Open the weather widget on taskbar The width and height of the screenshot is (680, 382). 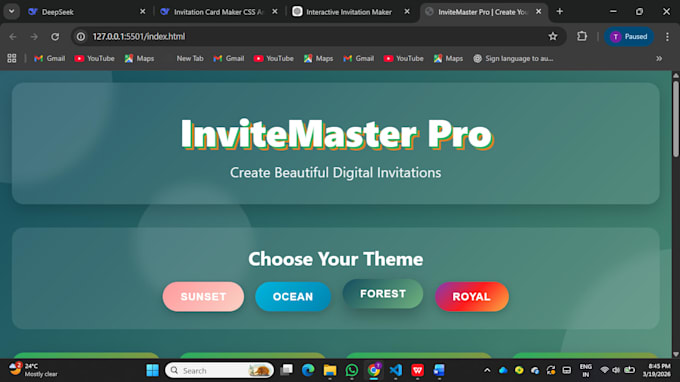click(34, 370)
